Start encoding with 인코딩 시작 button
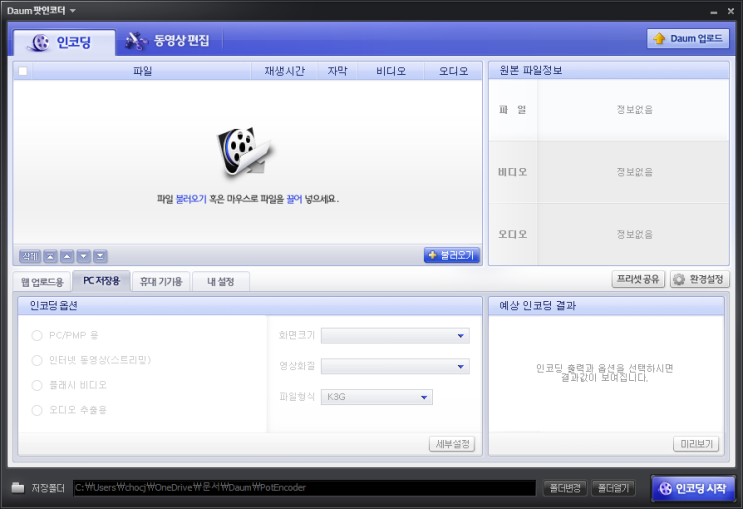This screenshot has width=743, height=509. point(694,488)
